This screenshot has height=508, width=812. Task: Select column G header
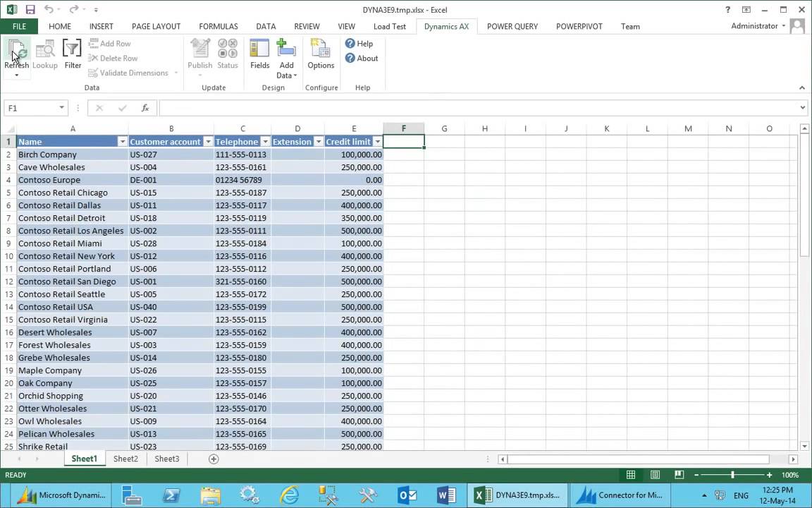[444, 128]
